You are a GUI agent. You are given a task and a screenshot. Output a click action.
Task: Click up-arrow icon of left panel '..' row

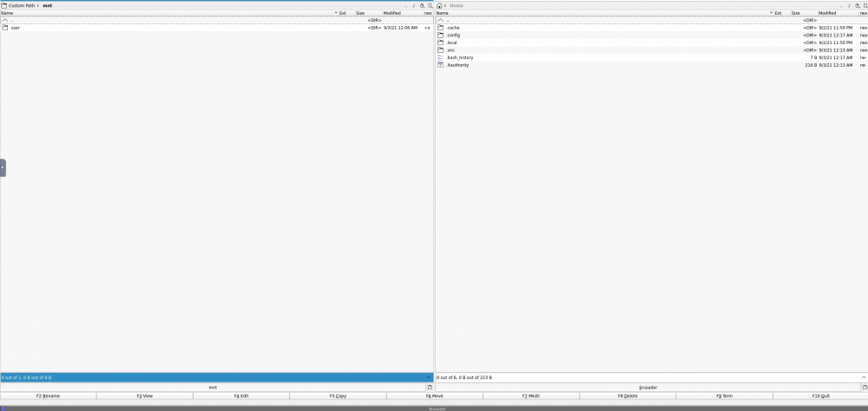coord(5,20)
